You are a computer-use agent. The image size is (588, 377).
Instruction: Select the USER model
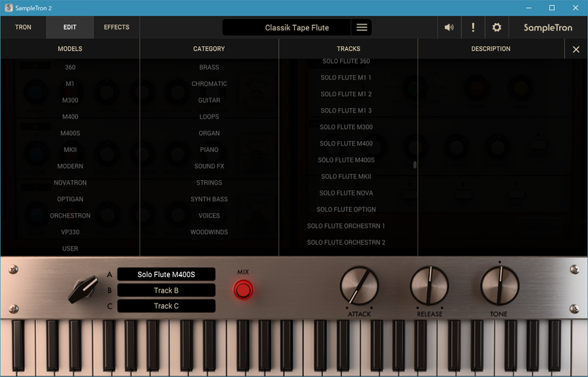click(70, 248)
